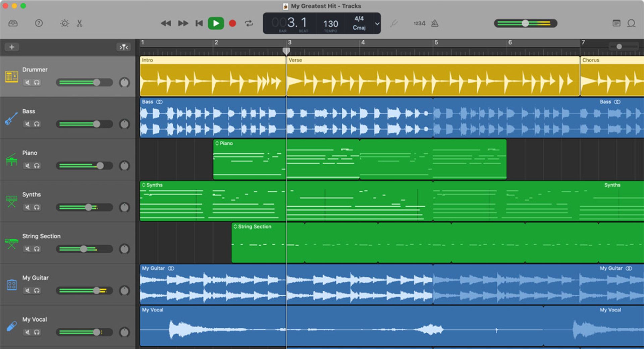Click the tempo value 130

(x=331, y=24)
